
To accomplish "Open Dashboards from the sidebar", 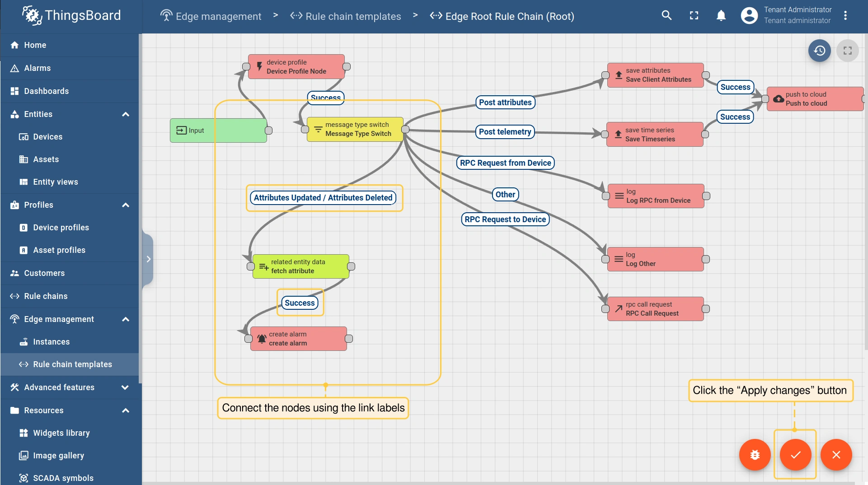I will pyautogui.click(x=46, y=91).
